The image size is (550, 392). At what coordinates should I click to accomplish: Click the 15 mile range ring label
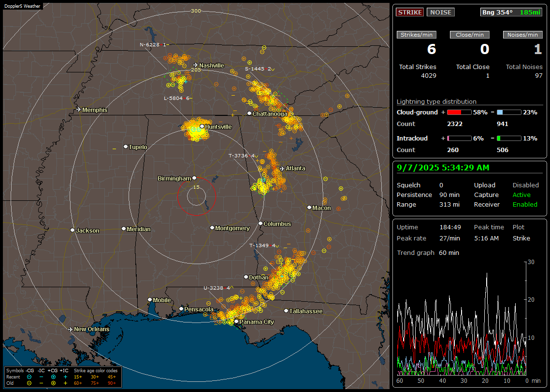(196, 187)
